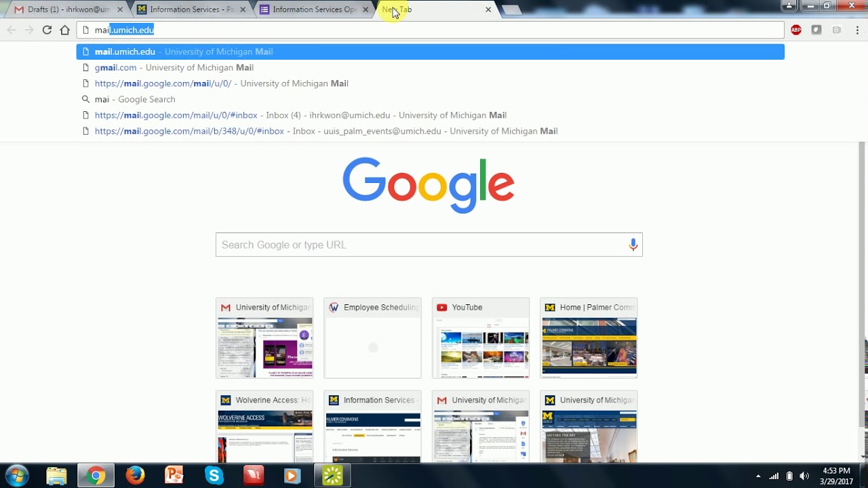Open a new tab with the new-tab button
This screenshot has width=868, height=488.
[x=512, y=9]
